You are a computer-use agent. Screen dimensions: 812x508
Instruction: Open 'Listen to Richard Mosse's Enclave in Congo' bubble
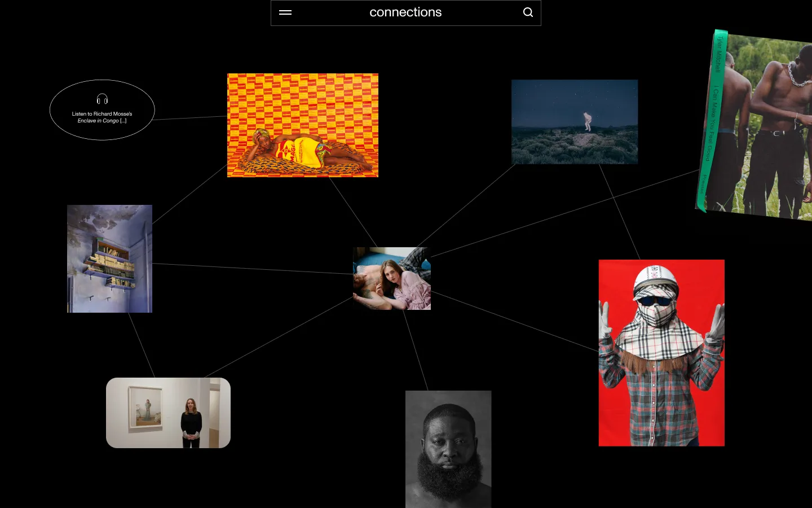click(x=102, y=110)
